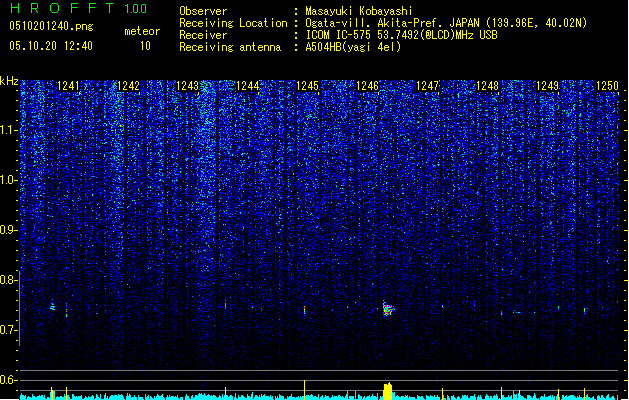Screen dimensions: 629x400
Task: Click the 1.1 kHz axis label
Action: click(x=8, y=130)
